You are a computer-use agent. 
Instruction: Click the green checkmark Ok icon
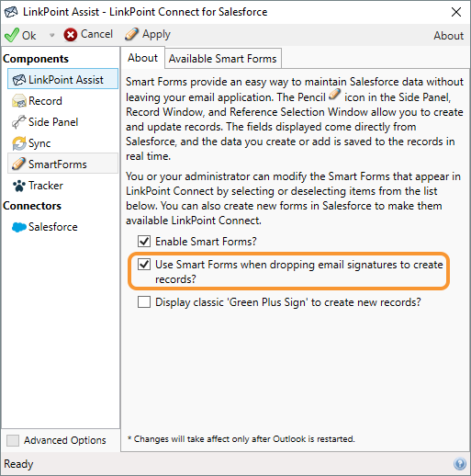[x=12, y=35]
